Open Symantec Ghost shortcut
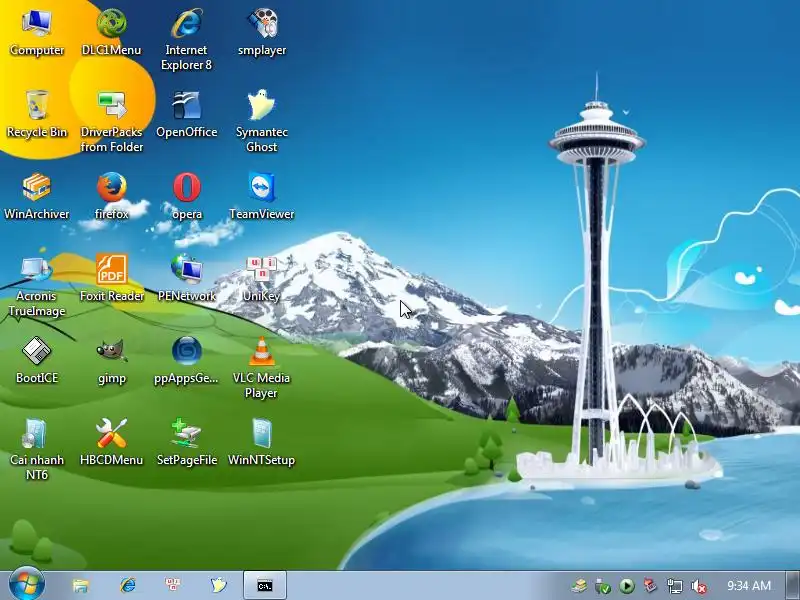The height and width of the screenshot is (600, 800). click(x=262, y=121)
